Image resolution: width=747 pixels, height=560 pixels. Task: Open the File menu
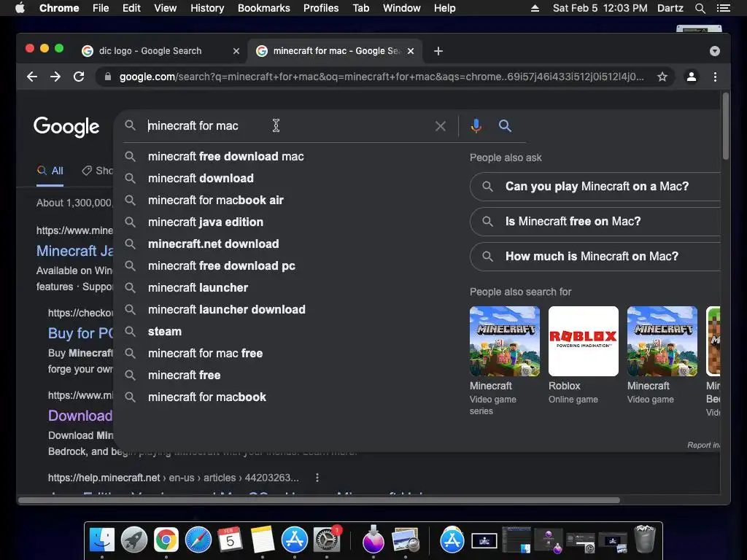coord(101,8)
